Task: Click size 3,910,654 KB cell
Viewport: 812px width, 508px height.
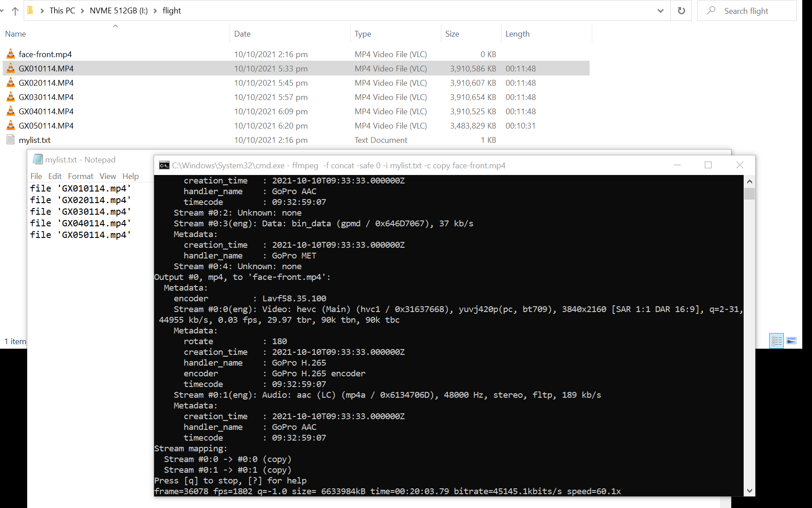Action: tap(473, 97)
